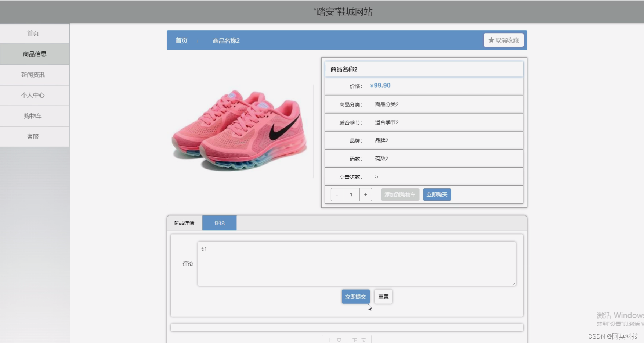The image size is (644, 343).
Task: Select 商品信息 in the sidebar
Action: tap(35, 54)
